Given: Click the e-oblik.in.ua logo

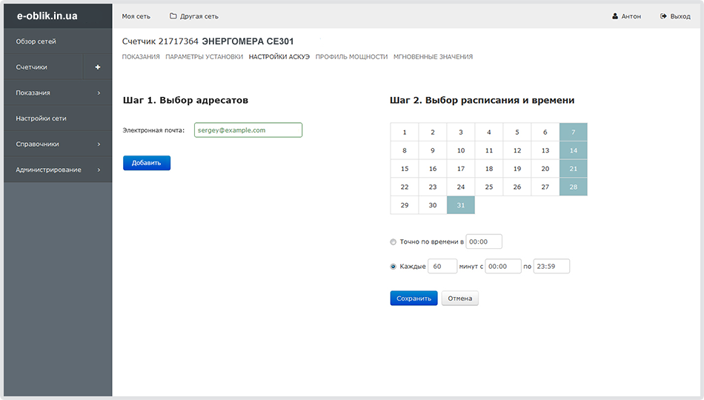Looking at the screenshot, I should (48, 16).
